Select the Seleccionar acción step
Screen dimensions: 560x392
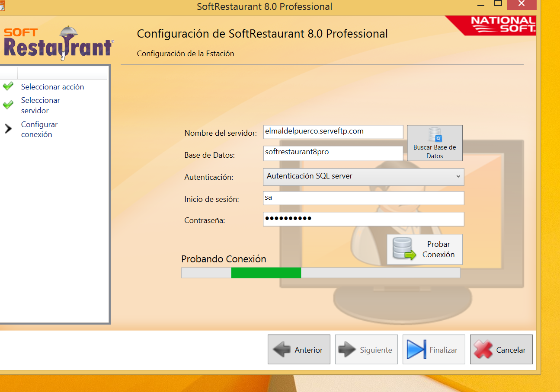pos(52,87)
